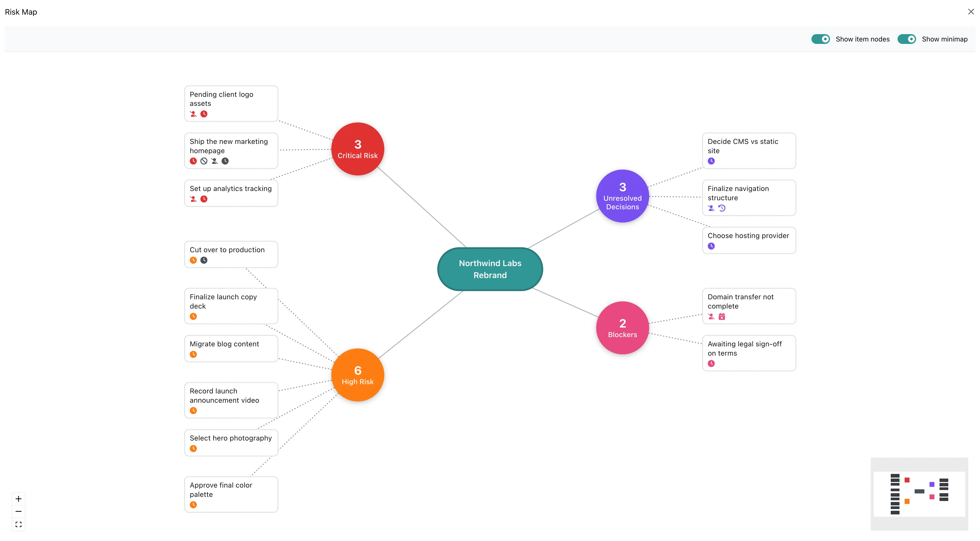This screenshot has width=980, height=541.
Task: Toggle the Show minimap switch
Action: [907, 39]
